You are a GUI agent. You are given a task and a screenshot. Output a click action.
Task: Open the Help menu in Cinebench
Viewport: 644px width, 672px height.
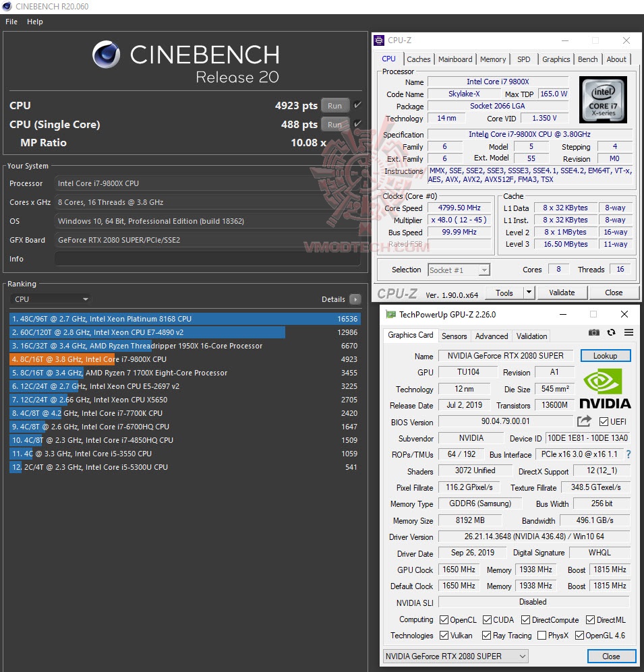(35, 22)
